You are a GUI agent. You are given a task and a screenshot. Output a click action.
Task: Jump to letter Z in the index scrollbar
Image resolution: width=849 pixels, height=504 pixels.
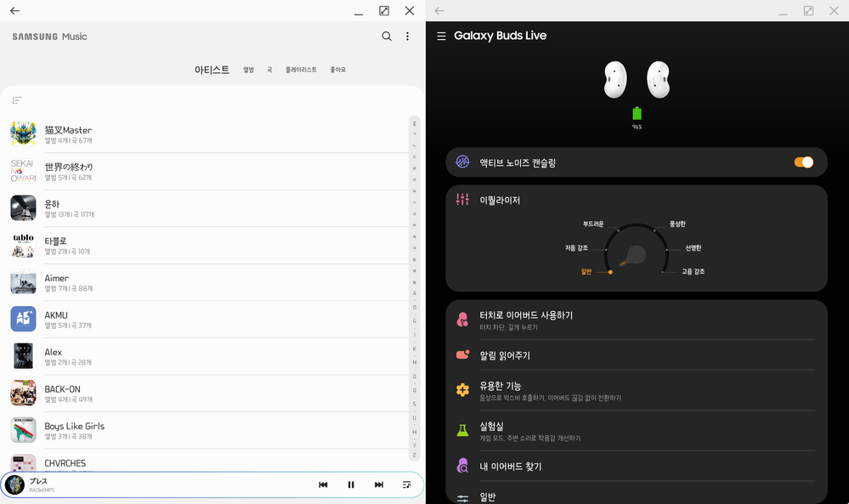coord(415,455)
